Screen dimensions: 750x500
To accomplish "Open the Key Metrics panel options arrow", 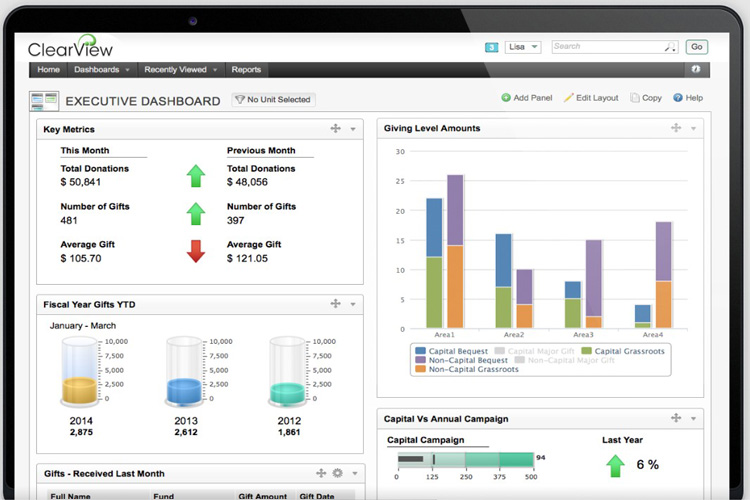I will (353, 129).
